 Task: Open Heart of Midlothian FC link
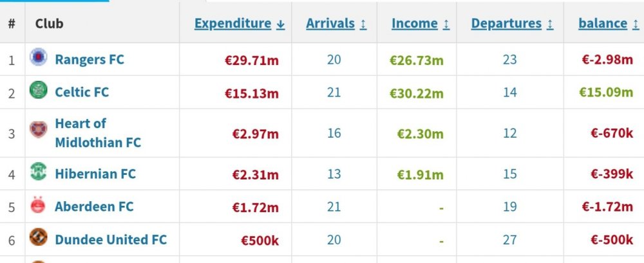97,132
